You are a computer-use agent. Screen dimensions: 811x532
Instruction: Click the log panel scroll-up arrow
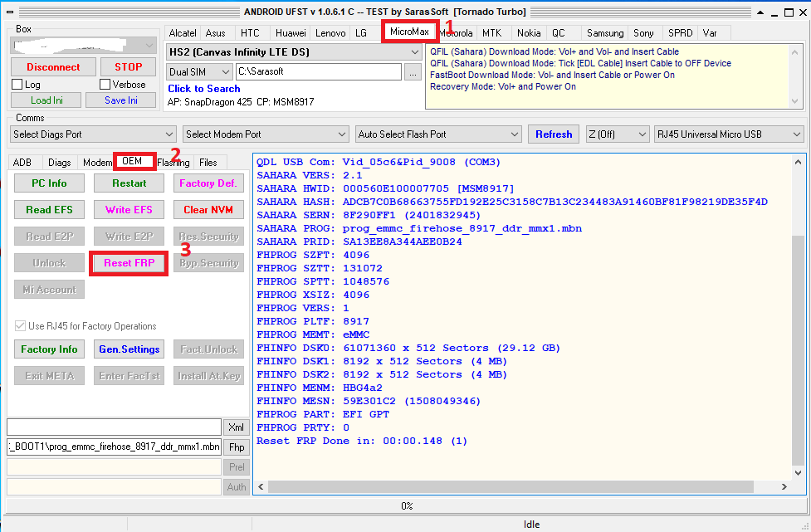798,162
